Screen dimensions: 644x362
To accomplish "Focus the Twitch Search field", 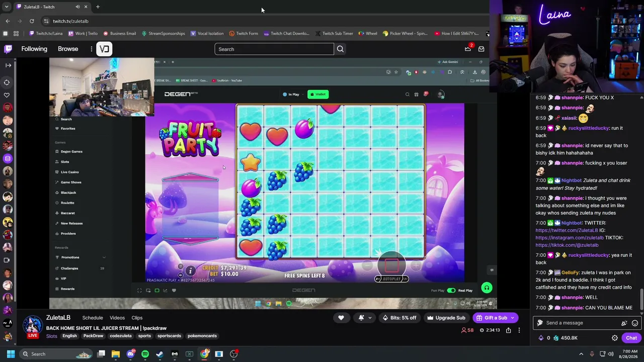I will 274,49.
